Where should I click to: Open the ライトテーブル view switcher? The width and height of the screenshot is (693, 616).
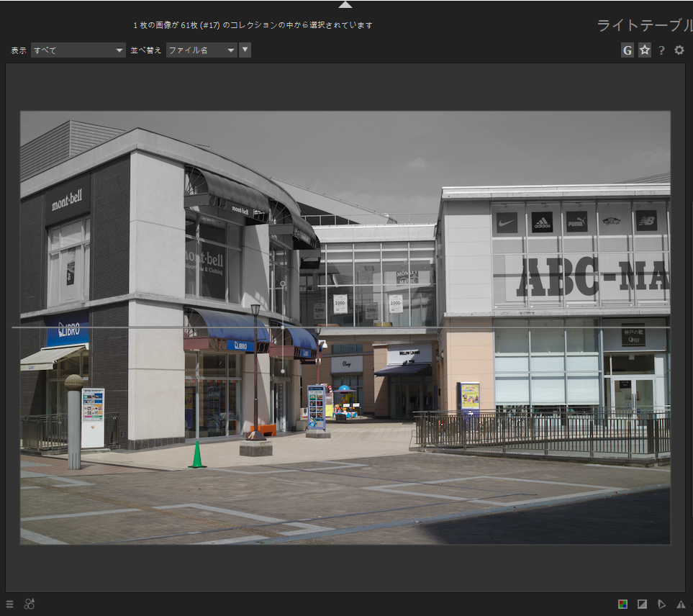[x=645, y=26]
